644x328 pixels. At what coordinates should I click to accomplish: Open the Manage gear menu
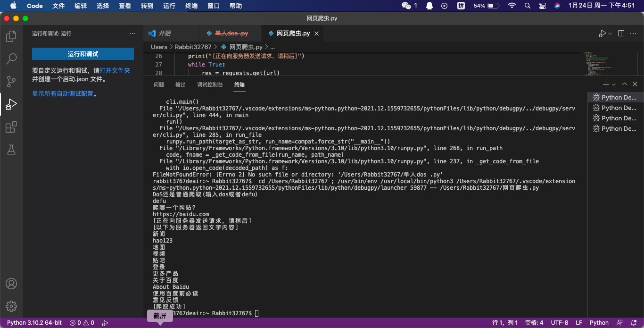(11, 306)
